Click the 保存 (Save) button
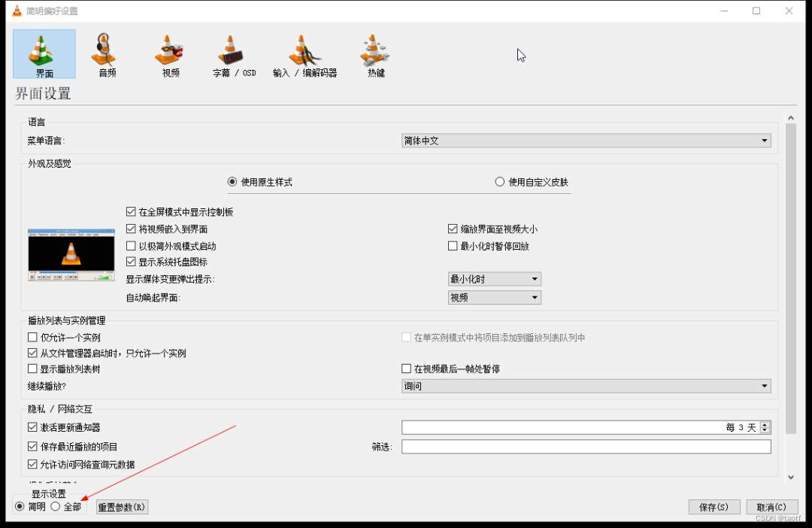812x528 pixels. (x=713, y=506)
